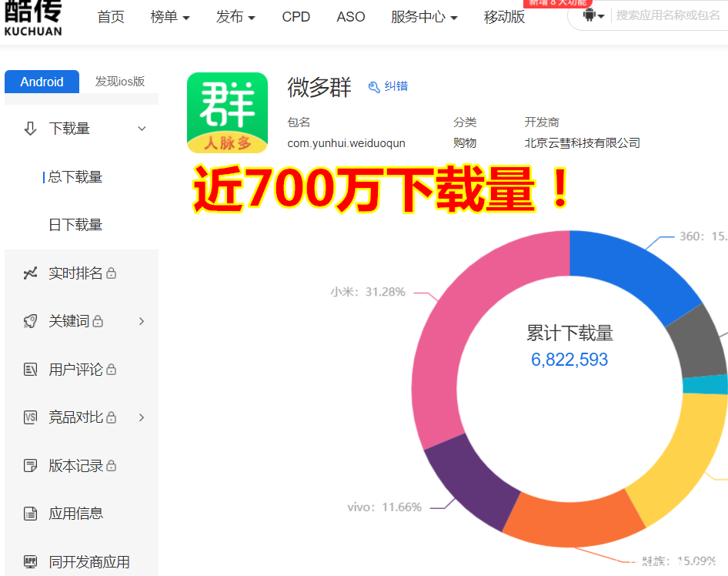Click the 纠错 correction link
Screen dimensions: 728x576
pos(396,86)
